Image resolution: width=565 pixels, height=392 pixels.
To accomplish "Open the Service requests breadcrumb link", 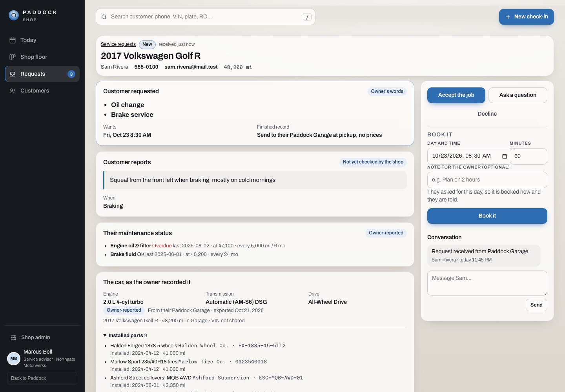I will pyautogui.click(x=118, y=44).
